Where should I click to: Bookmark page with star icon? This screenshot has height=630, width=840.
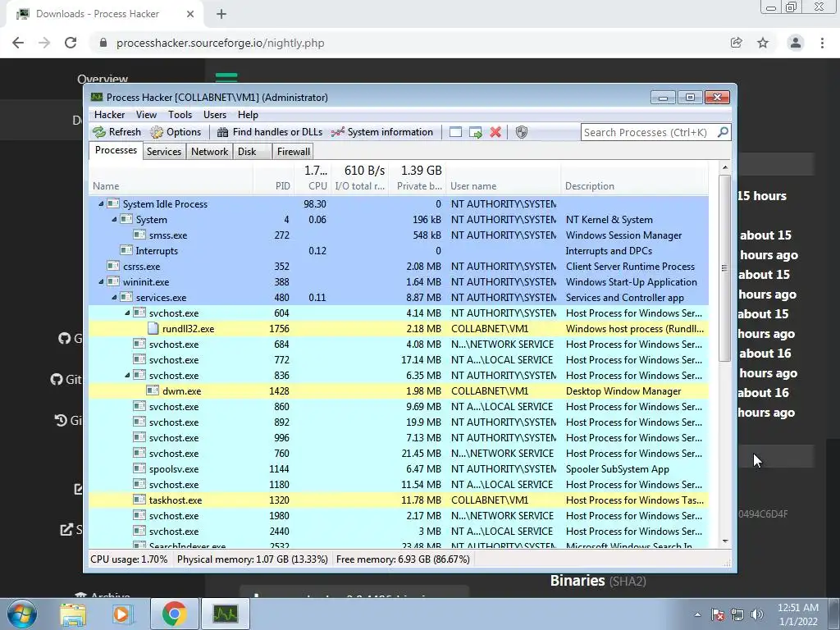click(x=763, y=43)
